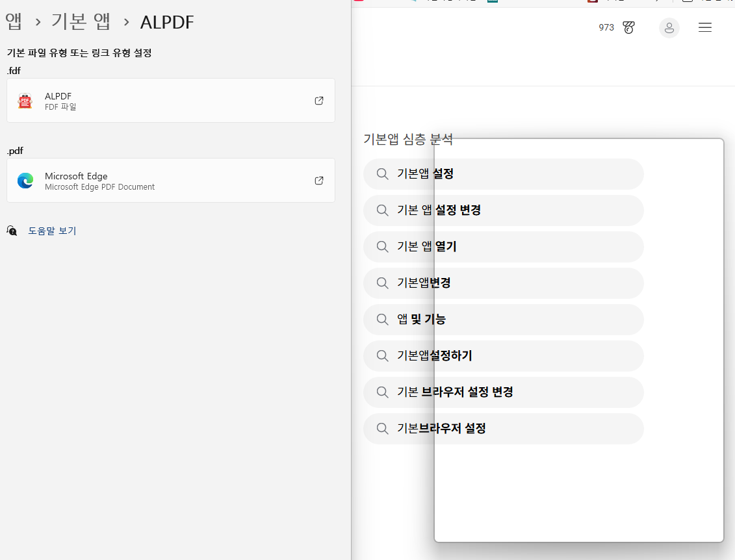Choose the 기본 앱 설정 변경 suggestion

[x=504, y=210]
